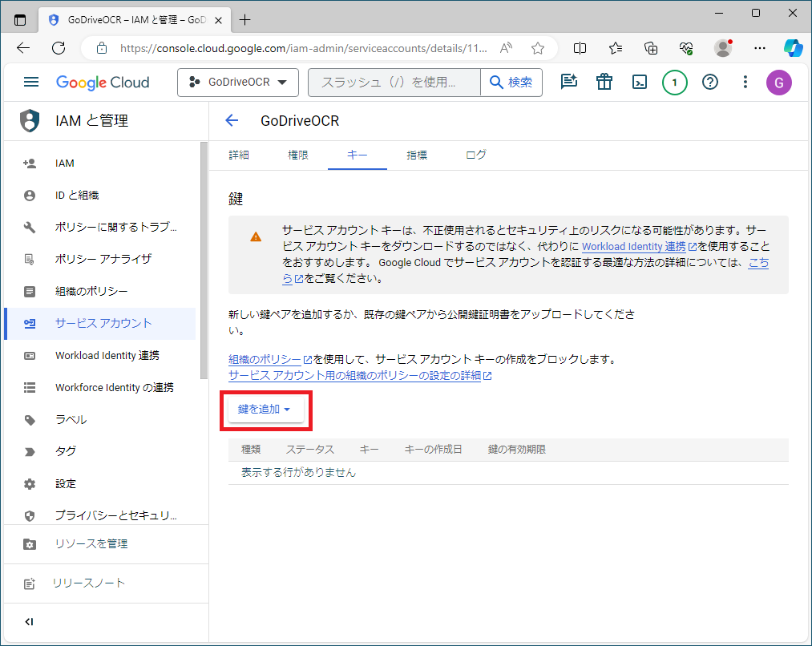
Task: Switch to the 権限 tab
Action: (297, 155)
